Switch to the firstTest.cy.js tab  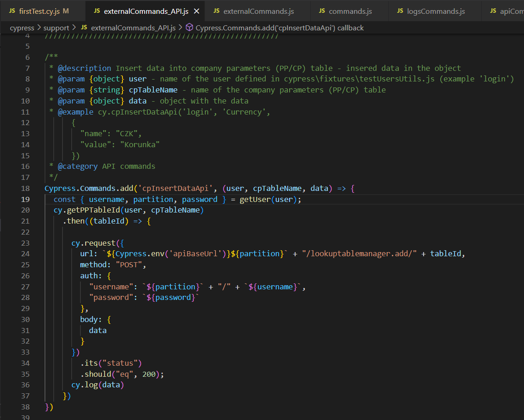[x=40, y=11]
